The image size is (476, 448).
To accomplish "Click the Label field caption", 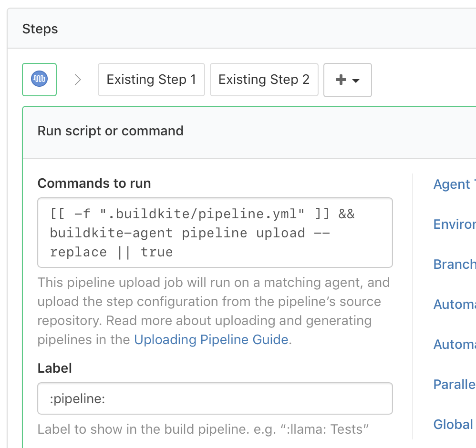I will [x=55, y=368].
